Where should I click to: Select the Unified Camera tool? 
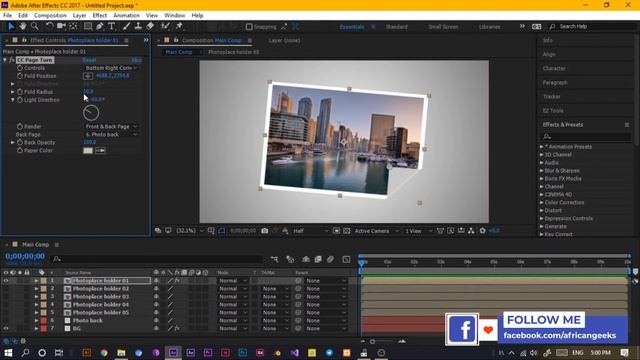(x=61, y=26)
